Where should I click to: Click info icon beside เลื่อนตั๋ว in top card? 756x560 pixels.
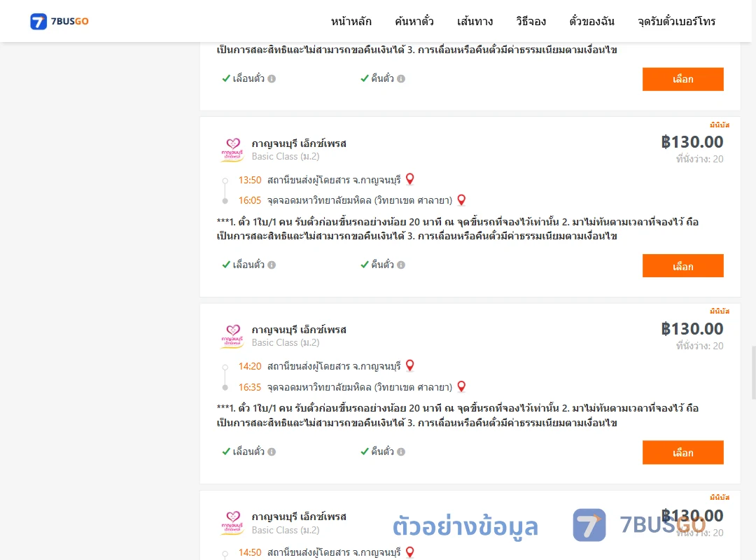click(272, 78)
